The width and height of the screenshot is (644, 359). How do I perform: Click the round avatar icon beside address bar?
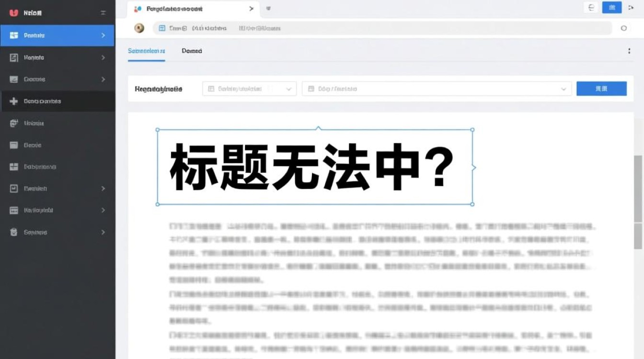pyautogui.click(x=139, y=28)
